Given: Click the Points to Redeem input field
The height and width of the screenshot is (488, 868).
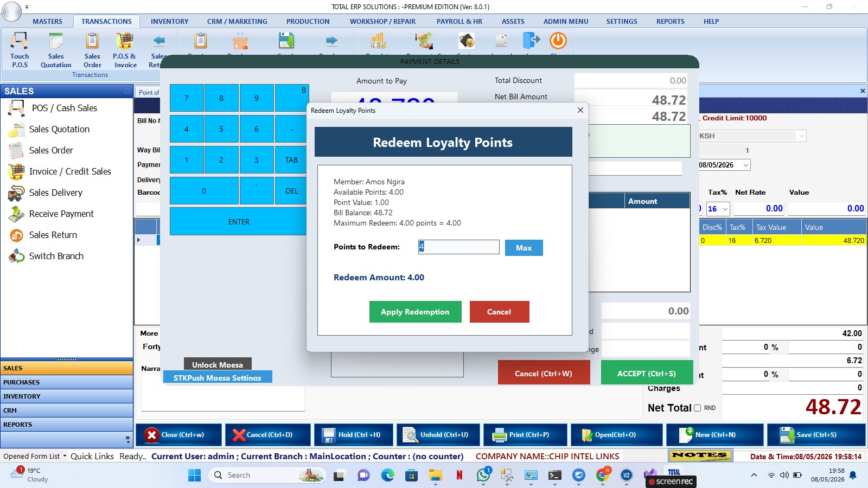Looking at the screenshot, I should (458, 247).
